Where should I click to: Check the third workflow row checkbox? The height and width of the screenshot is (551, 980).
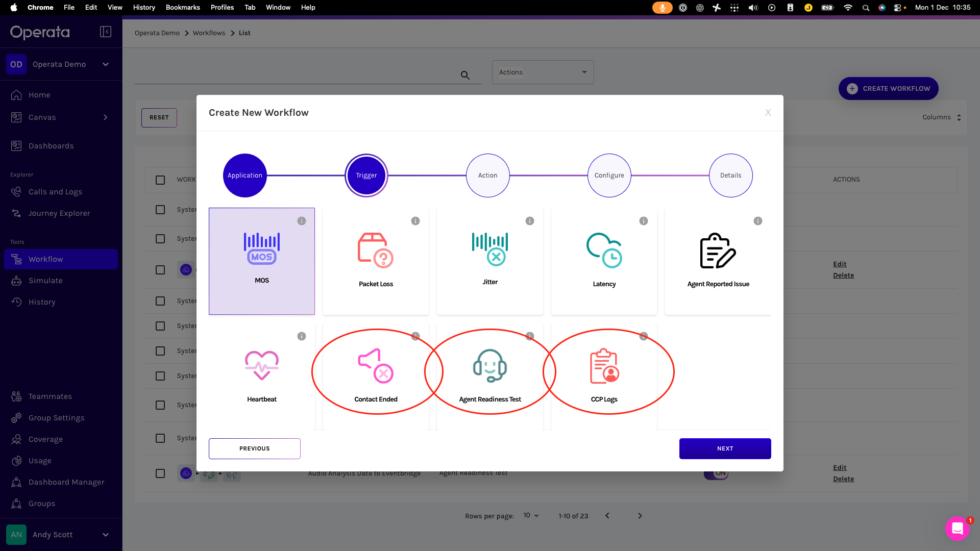click(x=160, y=270)
